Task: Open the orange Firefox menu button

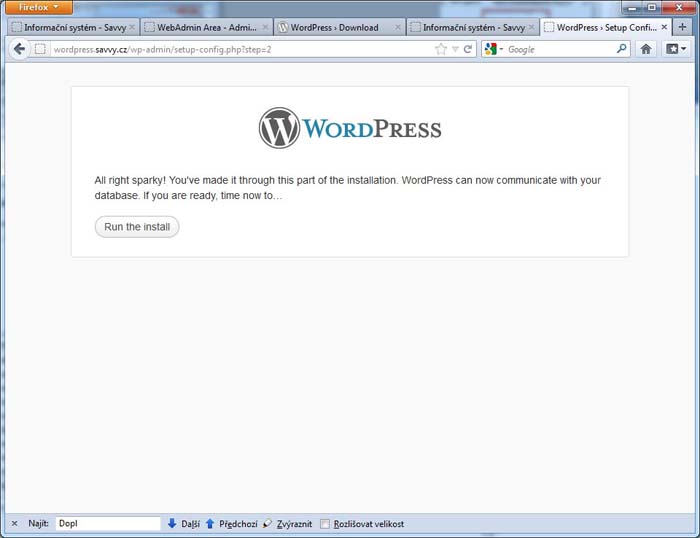Action: click(39, 7)
